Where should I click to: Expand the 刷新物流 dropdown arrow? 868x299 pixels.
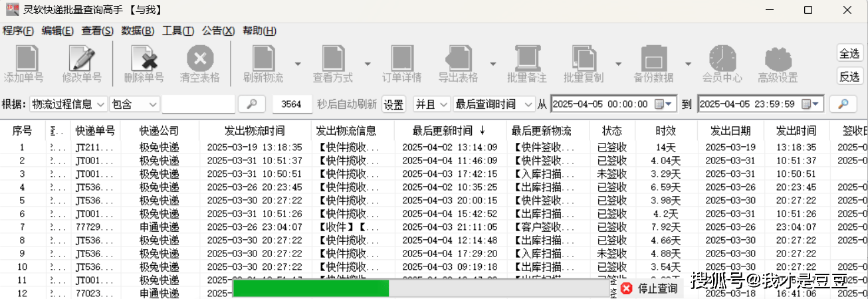tap(298, 64)
